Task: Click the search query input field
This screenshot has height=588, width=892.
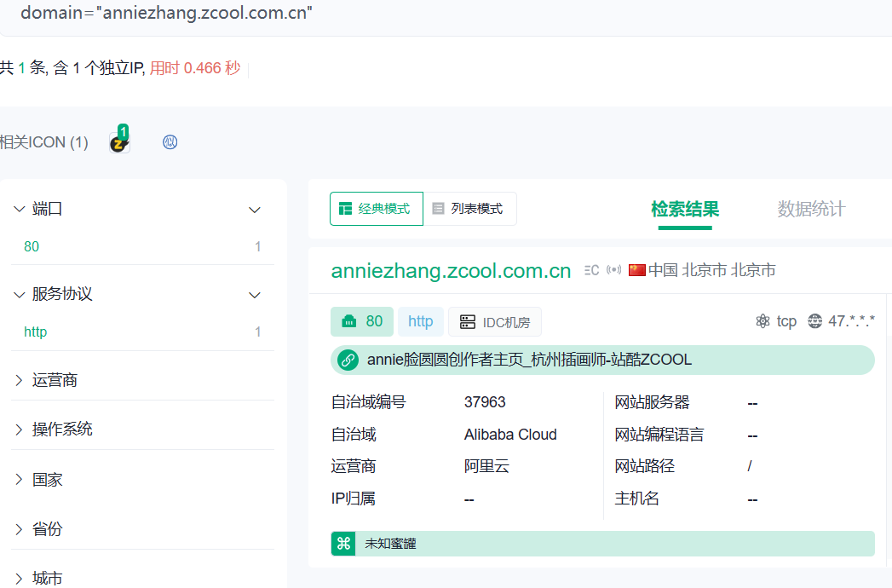Action: coord(446,14)
